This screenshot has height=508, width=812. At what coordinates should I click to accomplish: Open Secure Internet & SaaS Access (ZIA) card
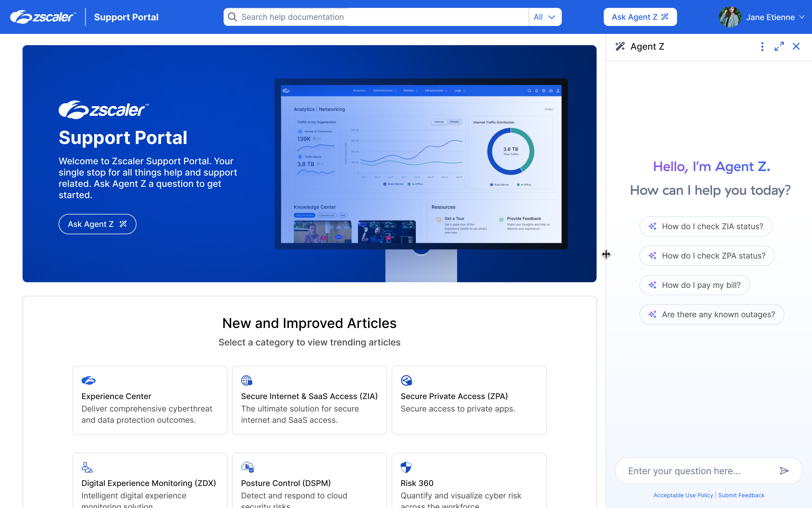(x=309, y=400)
